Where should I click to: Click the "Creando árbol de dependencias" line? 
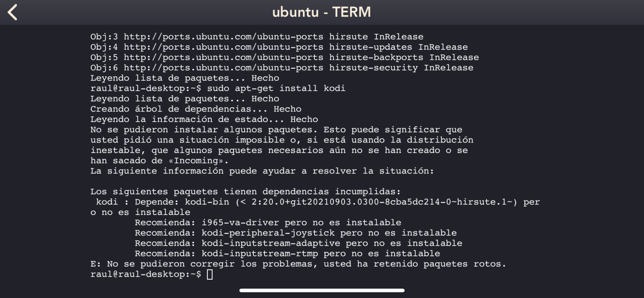[x=195, y=109]
